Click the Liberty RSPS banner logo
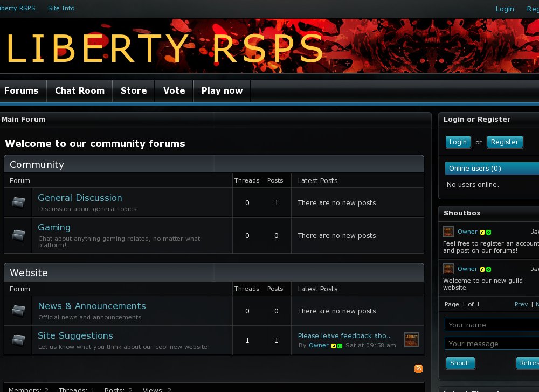The width and height of the screenshot is (539, 392). click(x=162, y=47)
